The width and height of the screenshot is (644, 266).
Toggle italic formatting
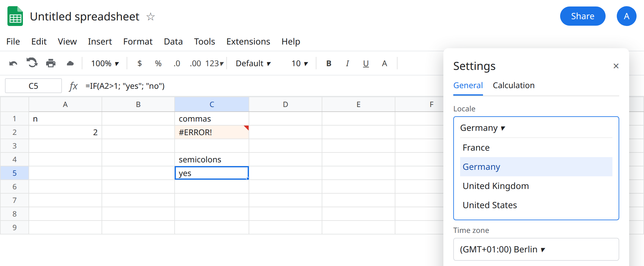coord(347,63)
